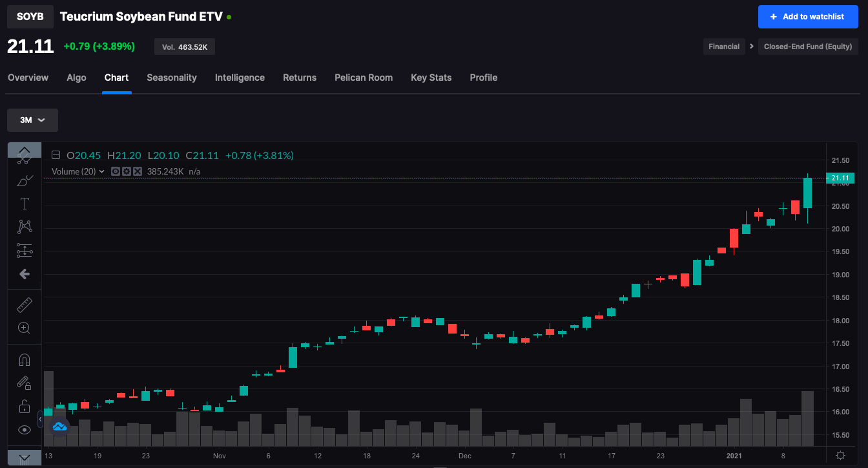Select the ruler Measure tool
Screen dimensions: 868x468
25,304
